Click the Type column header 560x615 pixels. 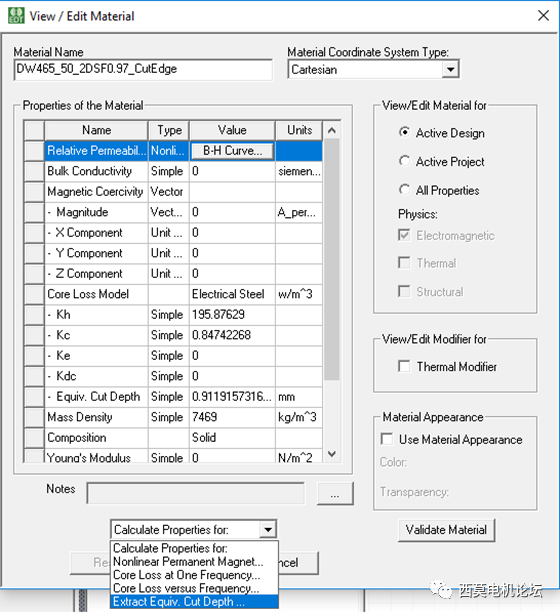(169, 130)
